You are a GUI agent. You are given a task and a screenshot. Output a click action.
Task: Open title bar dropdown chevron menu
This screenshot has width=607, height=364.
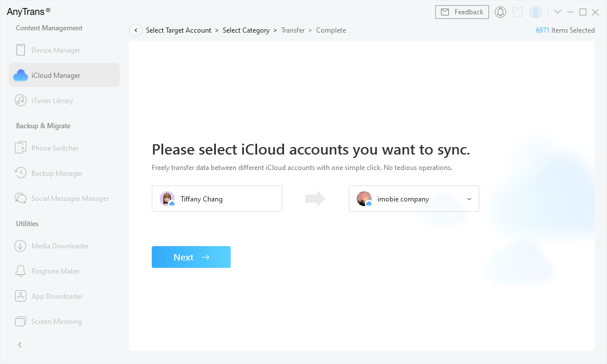click(558, 12)
